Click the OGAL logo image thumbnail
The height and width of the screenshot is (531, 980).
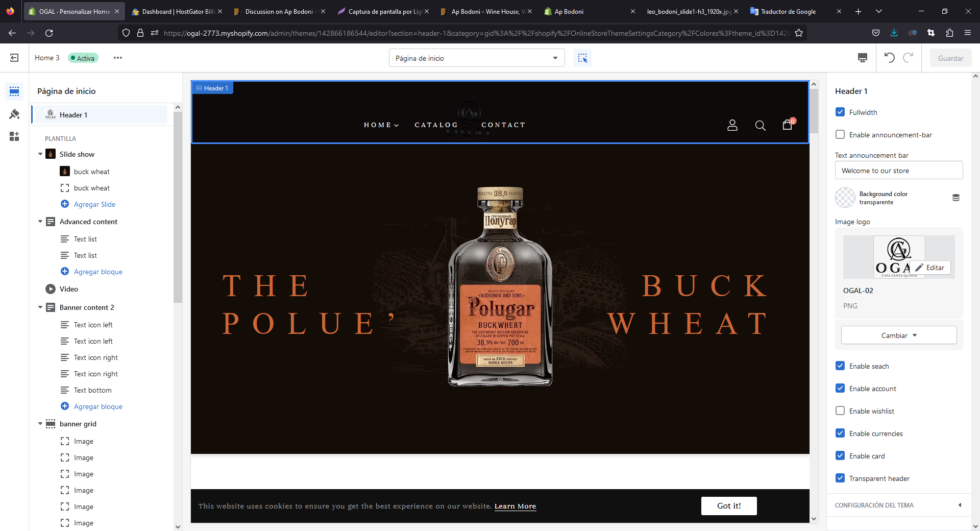(899, 256)
